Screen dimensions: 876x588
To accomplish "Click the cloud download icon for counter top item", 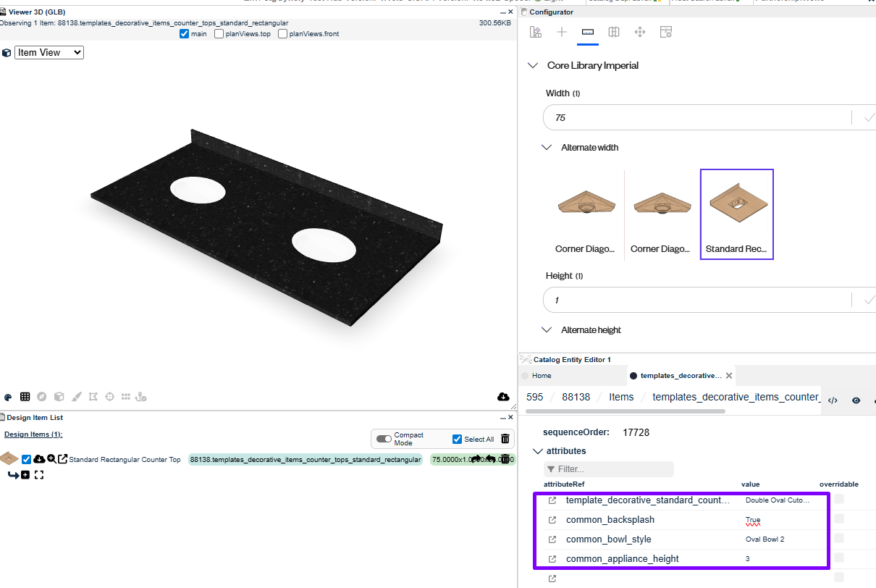I will click(39, 459).
